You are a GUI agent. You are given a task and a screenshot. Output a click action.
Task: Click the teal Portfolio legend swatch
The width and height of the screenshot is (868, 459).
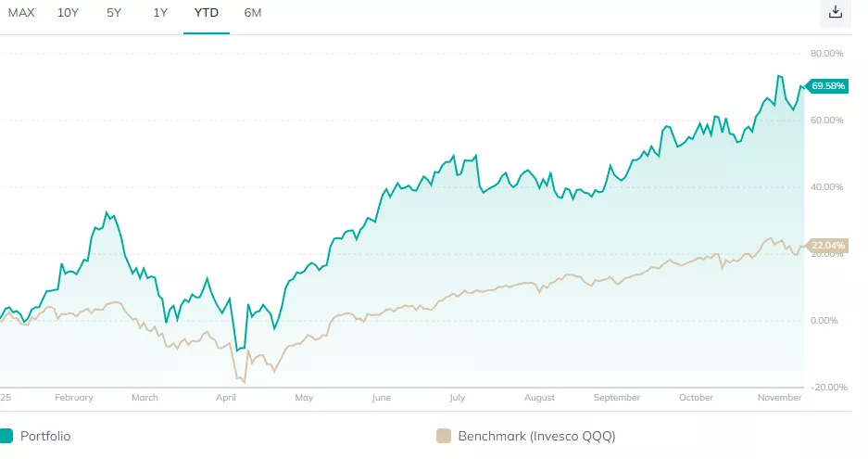point(6,436)
